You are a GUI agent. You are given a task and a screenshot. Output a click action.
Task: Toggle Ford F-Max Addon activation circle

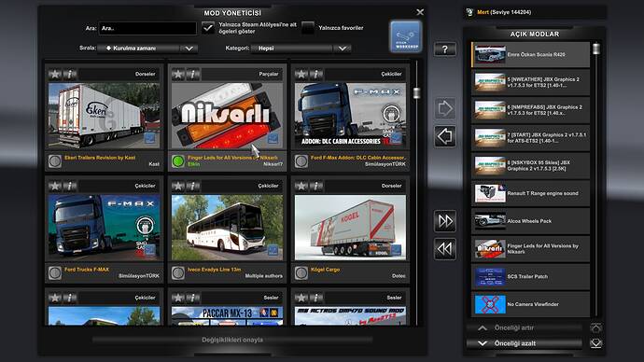[x=301, y=160]
